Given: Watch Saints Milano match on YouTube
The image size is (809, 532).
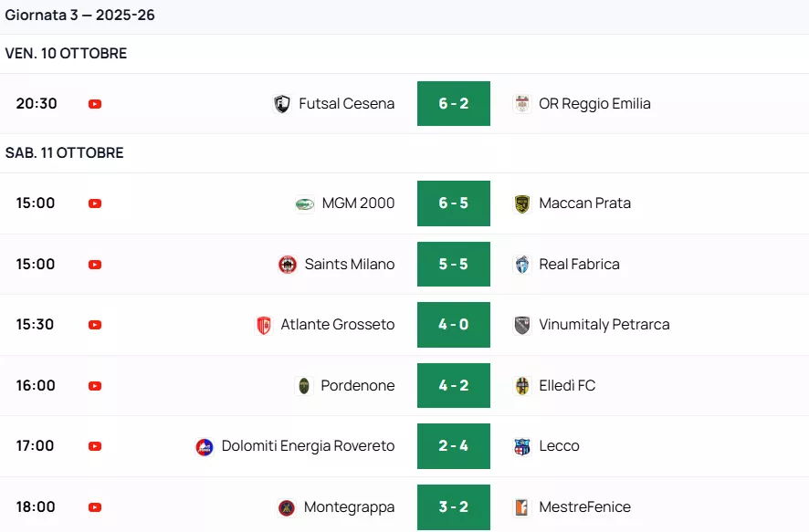Looking at the screenshot, I should (95, 265).
